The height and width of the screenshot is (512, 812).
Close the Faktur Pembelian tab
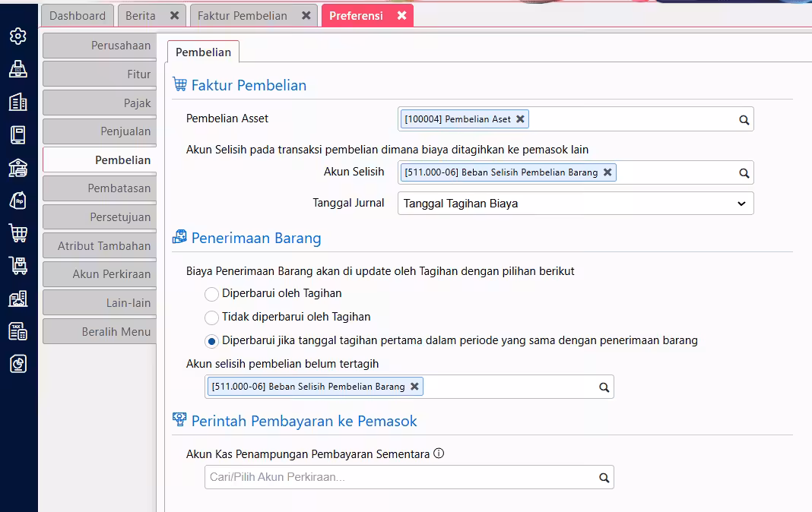point(306,15)
